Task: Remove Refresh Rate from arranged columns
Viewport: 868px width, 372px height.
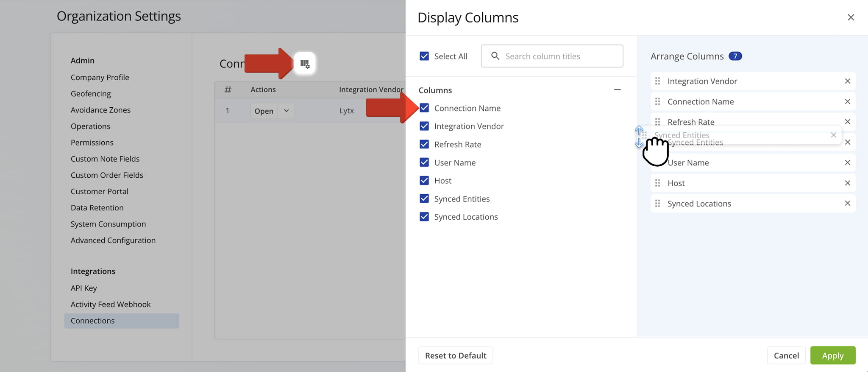Action: coord(847,122)
